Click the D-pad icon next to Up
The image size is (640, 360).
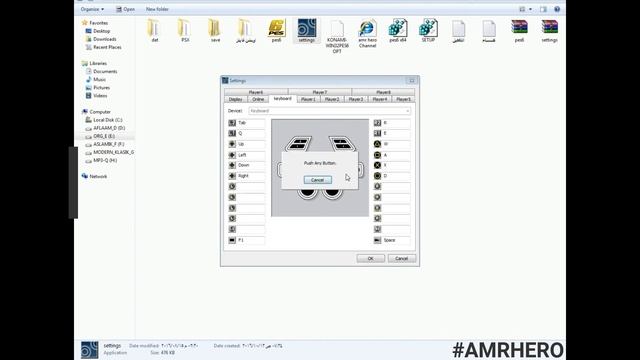coord(232,144)
